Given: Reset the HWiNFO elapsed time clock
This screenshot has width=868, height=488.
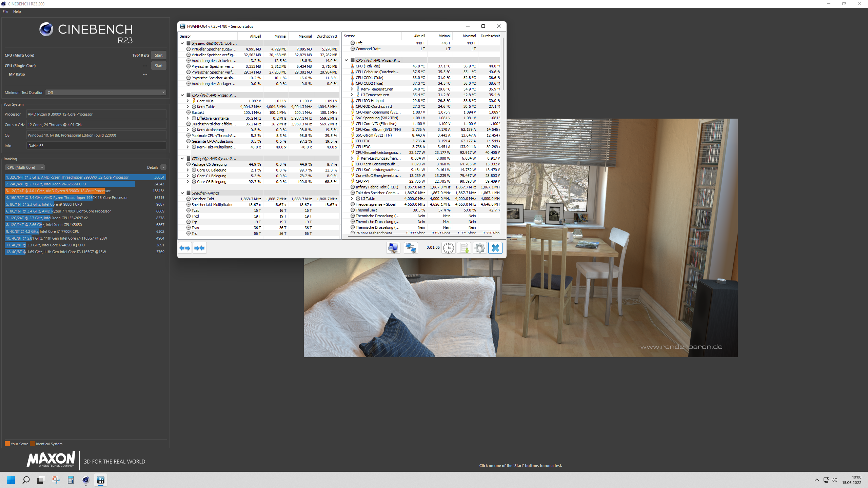Looking at the screenshot, I should click(448, 248).
